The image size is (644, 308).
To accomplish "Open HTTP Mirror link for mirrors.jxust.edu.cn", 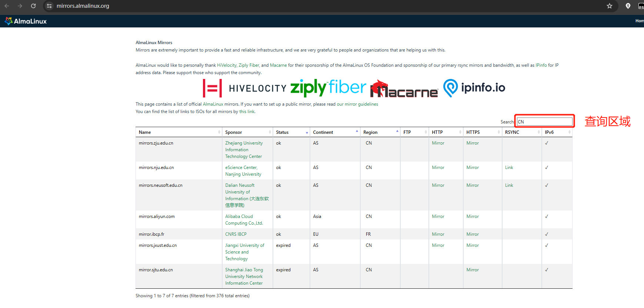I will [x=438, y=245].
